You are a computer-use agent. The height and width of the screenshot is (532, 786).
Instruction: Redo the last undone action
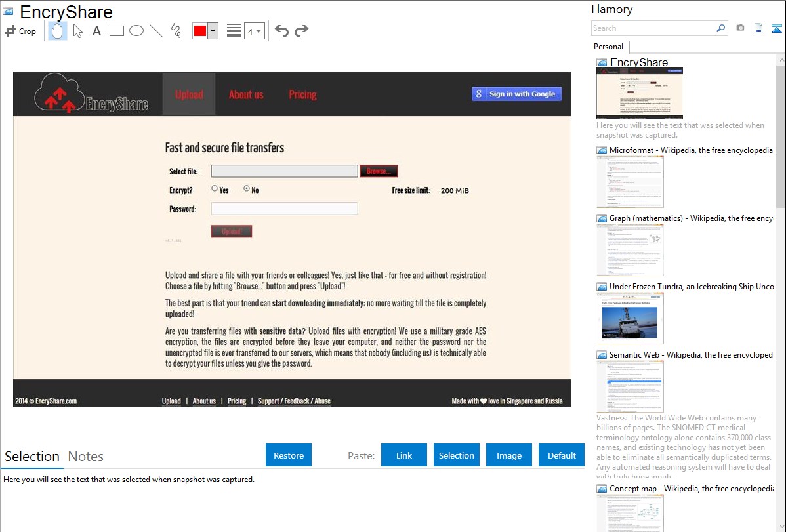click(301, 31)
